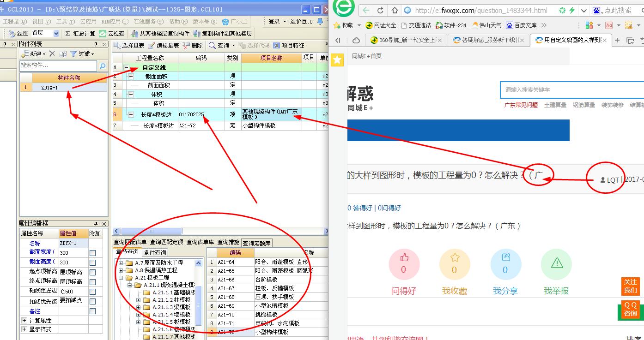
Task: Tick 附加 checkbox for 终点顶标高
Action: coord(92,281)
